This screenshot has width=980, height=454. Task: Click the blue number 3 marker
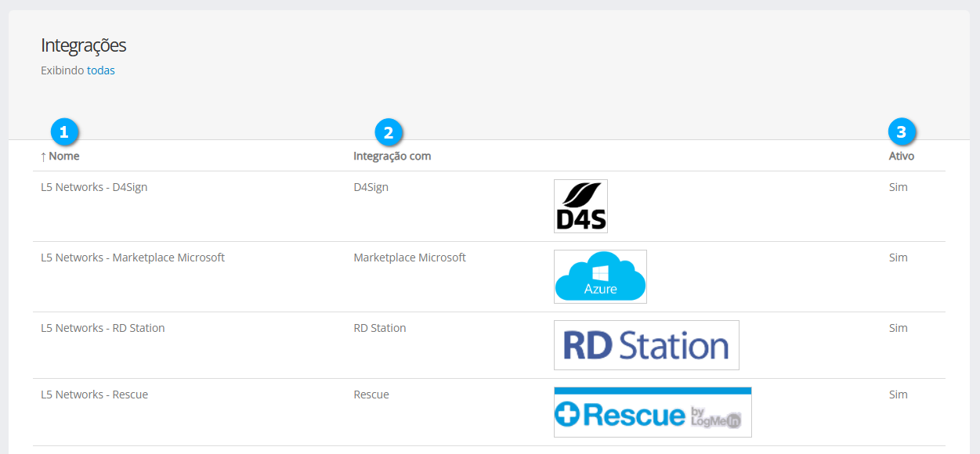click(x=901, y=132)
